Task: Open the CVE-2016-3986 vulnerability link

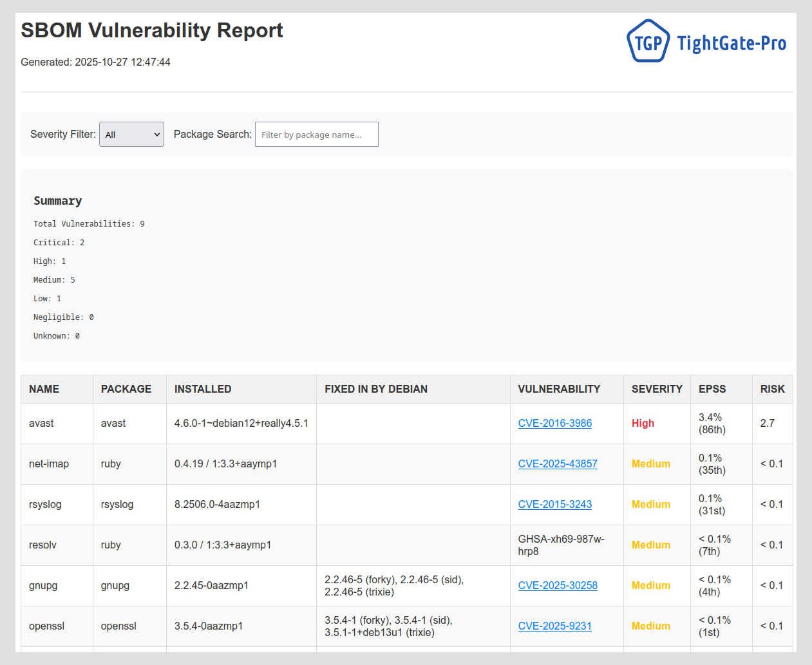Action: [x=554, y=424]
